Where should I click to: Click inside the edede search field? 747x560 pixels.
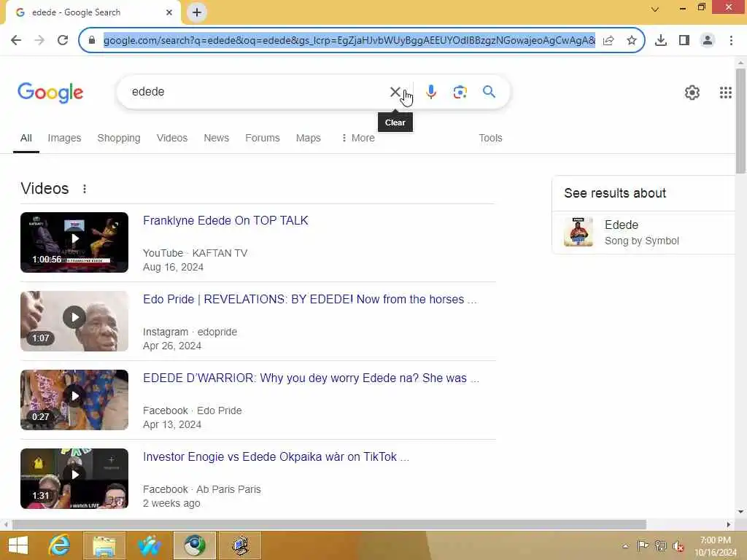[x=258, y=92]
